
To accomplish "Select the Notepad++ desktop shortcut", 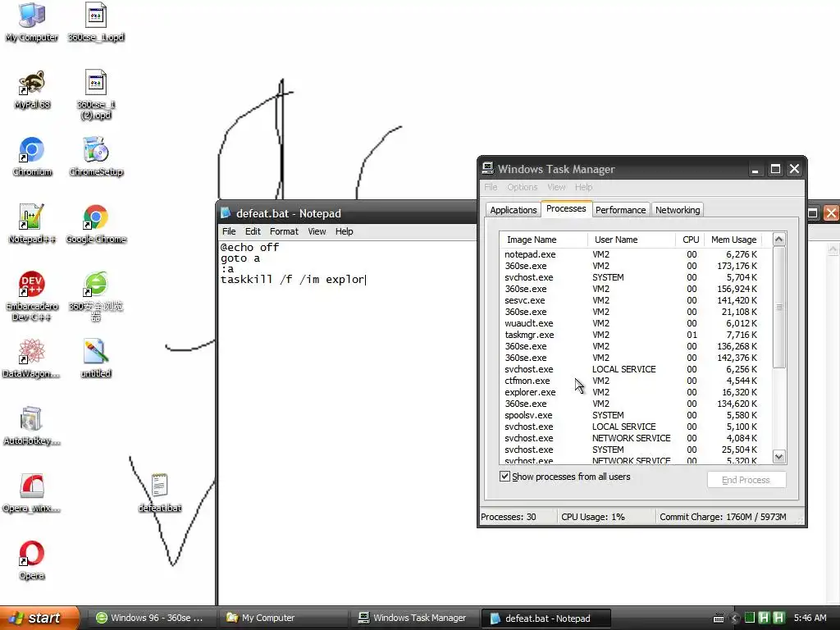I will pyautogui.click(x=32, y=225).
